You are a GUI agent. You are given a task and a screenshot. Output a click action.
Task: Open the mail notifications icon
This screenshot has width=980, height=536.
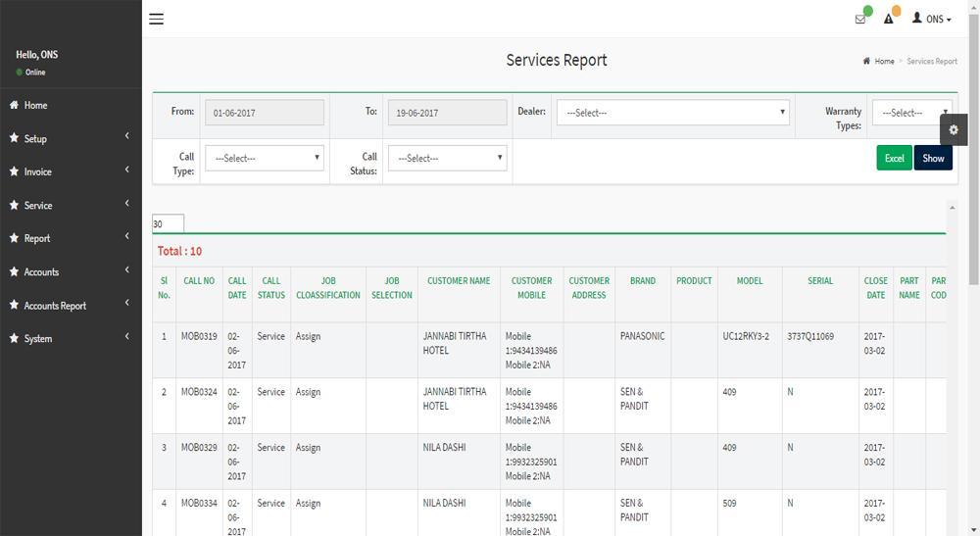(860, 20)
